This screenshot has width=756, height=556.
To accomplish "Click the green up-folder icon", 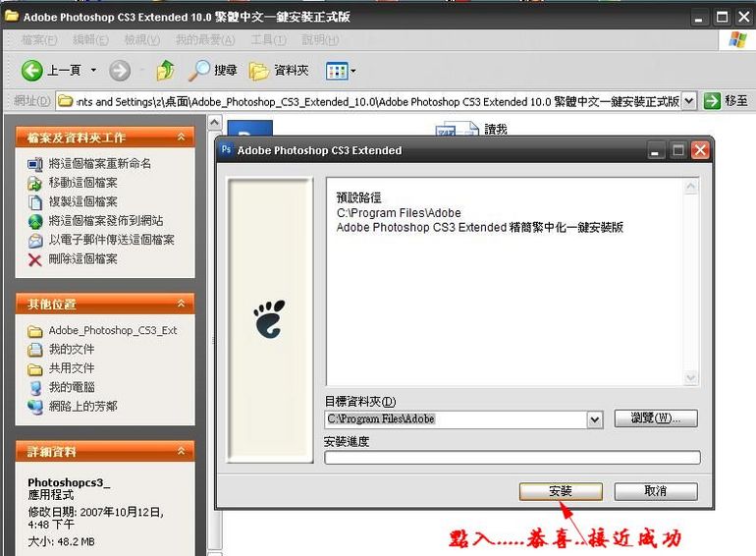I will coord(165,71).
